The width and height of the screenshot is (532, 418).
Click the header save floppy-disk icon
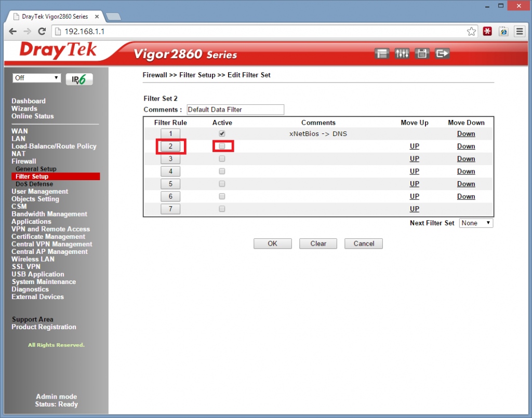pyautogui.click(x=422, y=53)
